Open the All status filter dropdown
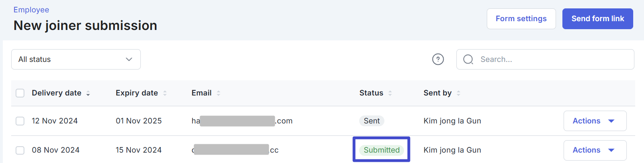This screenshot has height=163, width=644. [x=76, y=60]
